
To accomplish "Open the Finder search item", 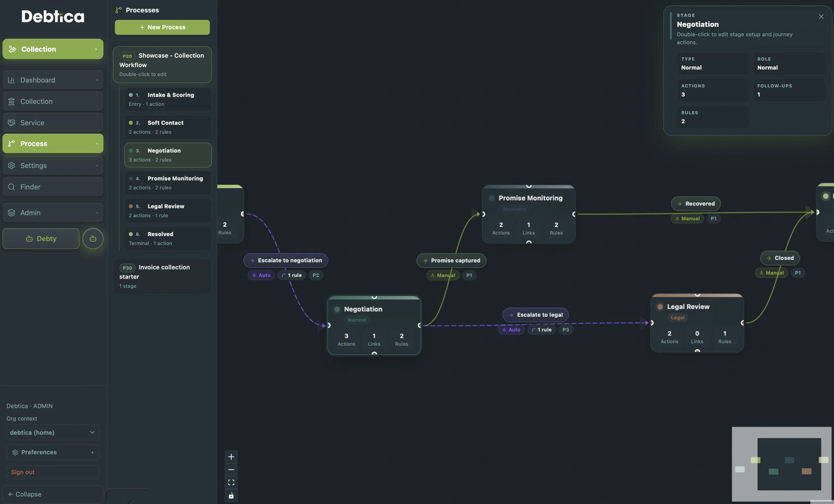I will (x=53, y=187).
